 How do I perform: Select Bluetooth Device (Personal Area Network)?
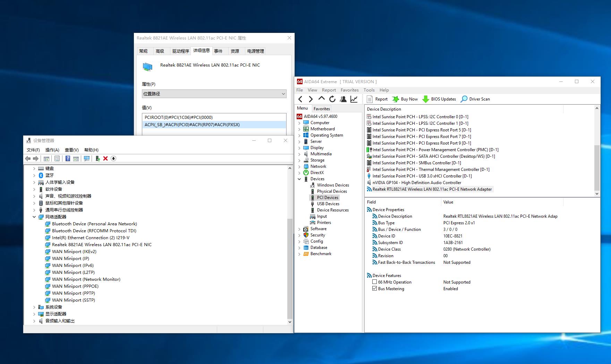[94, 224]
